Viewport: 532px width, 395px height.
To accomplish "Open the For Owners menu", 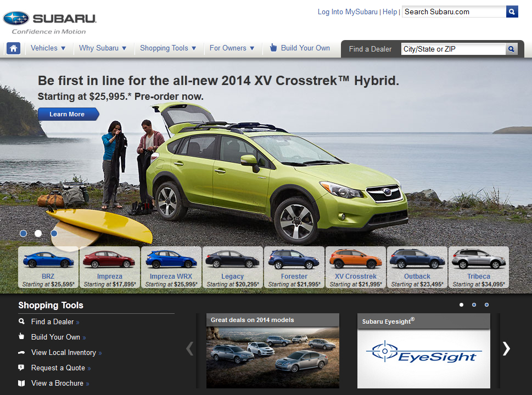I will pyautogui.click(x=232, y=48).
